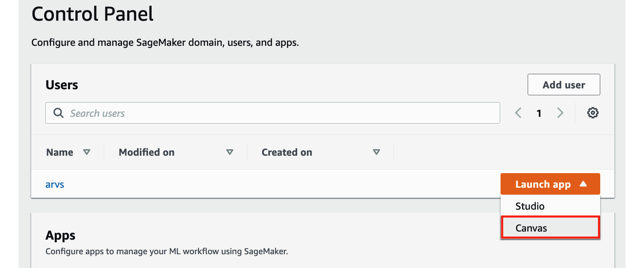Click the Modified on column header

click(147, 152)
